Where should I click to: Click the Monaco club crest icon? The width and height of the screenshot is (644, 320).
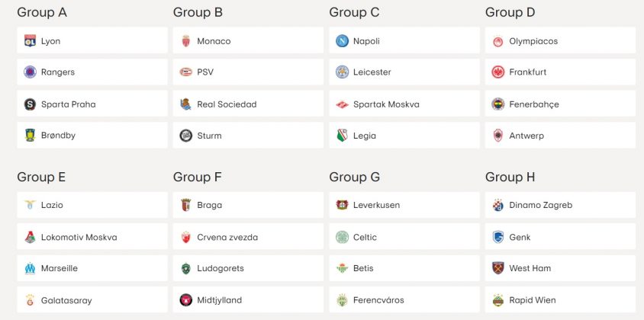click(x=186, y=40)
